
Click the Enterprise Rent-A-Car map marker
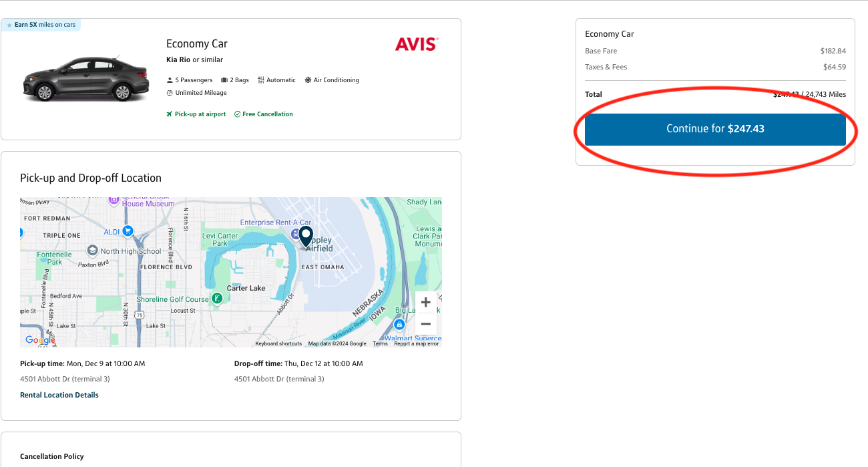coord(296,233)
